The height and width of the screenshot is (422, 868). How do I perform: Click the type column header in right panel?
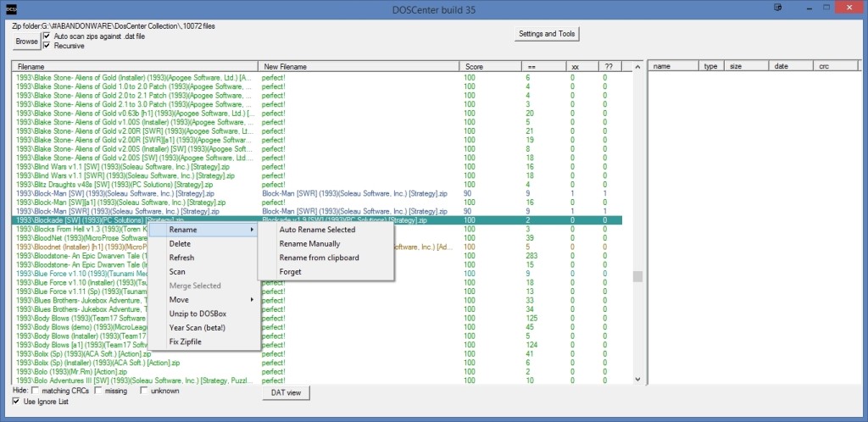click(x=712, y=66)
